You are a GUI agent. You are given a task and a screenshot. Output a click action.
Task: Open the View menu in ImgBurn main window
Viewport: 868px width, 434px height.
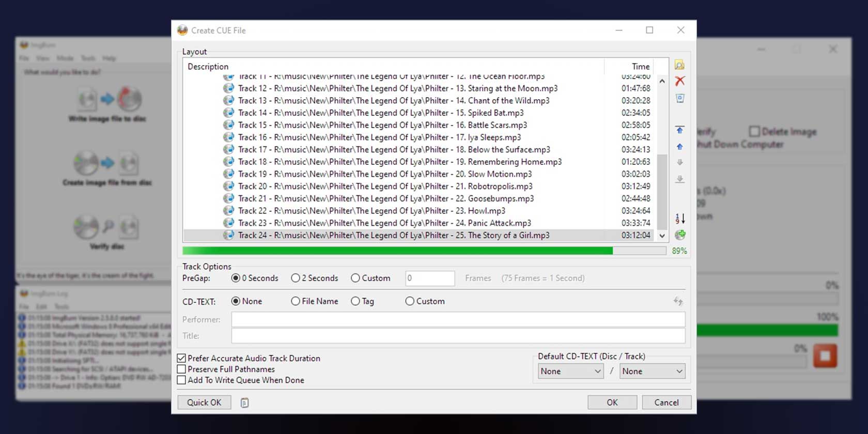[43, 58]
